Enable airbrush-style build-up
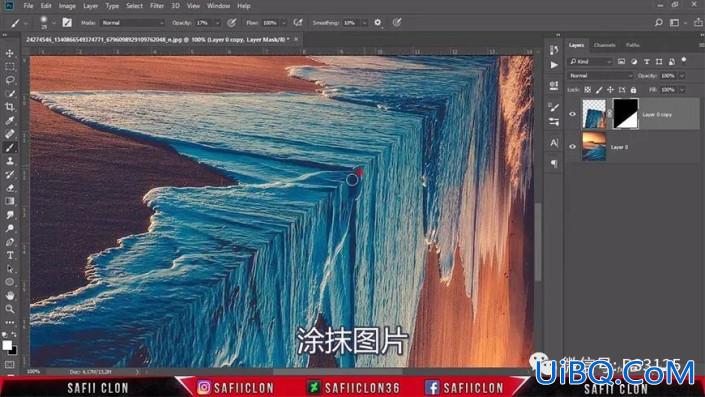705x397 pixels. pos(297,22)
